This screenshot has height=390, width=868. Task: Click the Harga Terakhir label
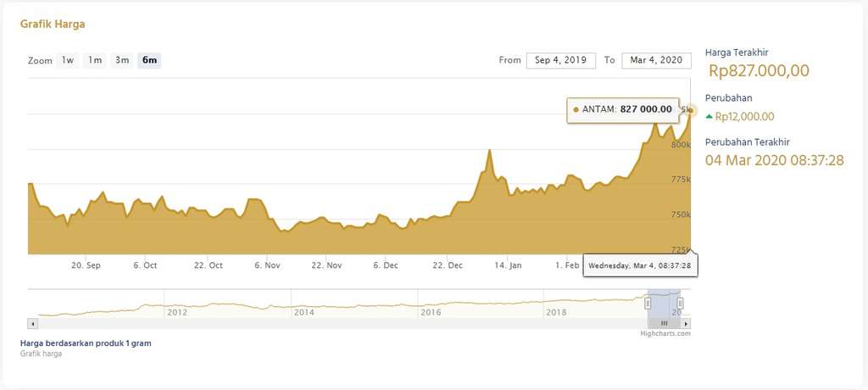(x=737, y=53)
